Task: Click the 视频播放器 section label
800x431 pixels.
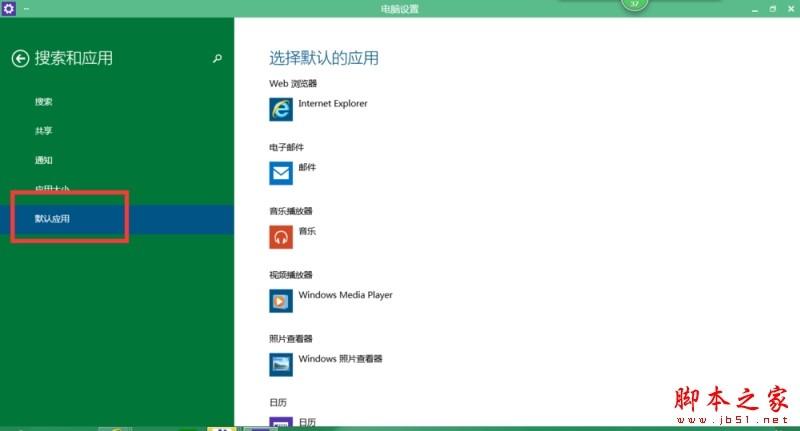Action: click(x=290, y=274)
